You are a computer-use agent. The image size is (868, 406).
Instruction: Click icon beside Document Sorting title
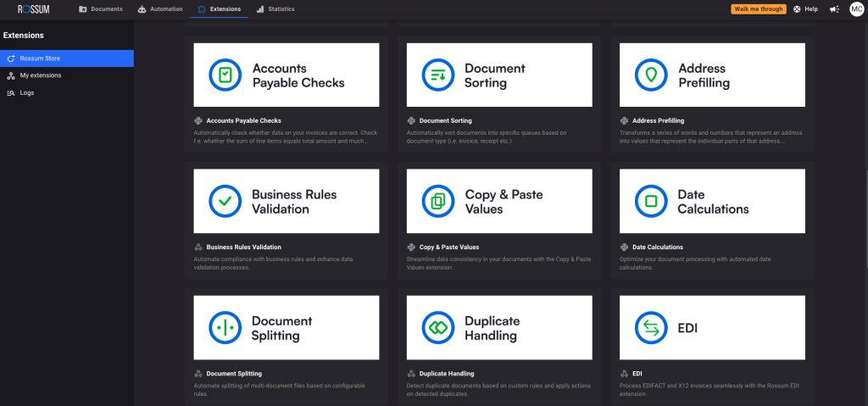point(411,120)
